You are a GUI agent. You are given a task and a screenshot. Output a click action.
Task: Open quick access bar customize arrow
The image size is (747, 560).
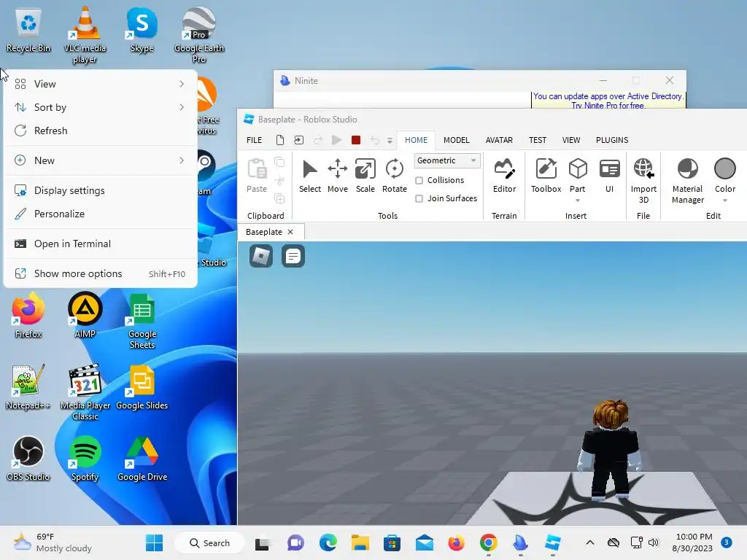(390, 141)
